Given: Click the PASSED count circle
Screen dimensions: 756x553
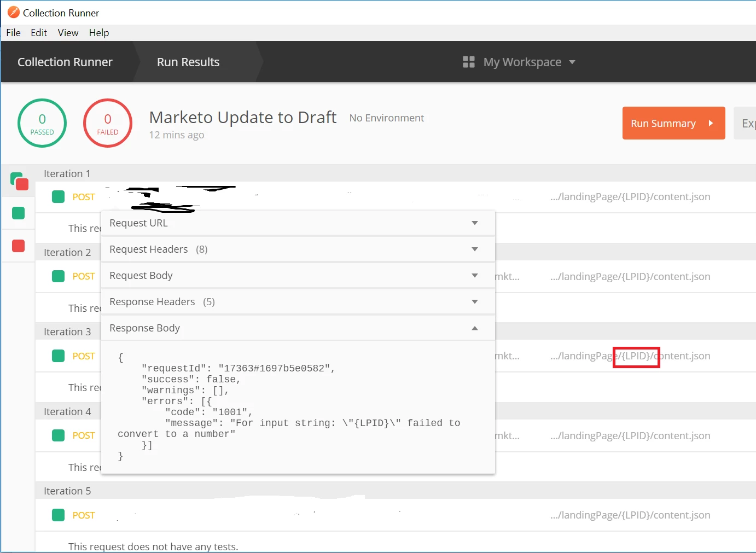Looking at the screenshot, I should coord(42,123).
